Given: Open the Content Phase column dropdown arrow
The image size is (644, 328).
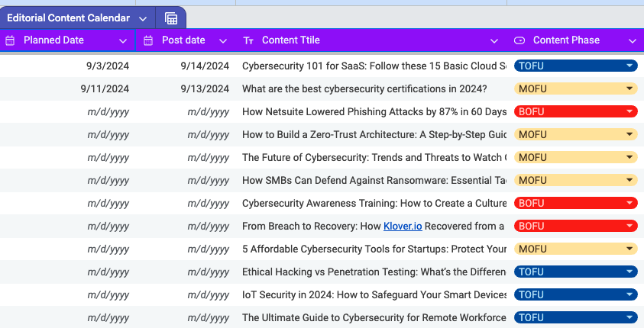Looking at the screenshot, I should pyautogui.click(x=633, y=40).
